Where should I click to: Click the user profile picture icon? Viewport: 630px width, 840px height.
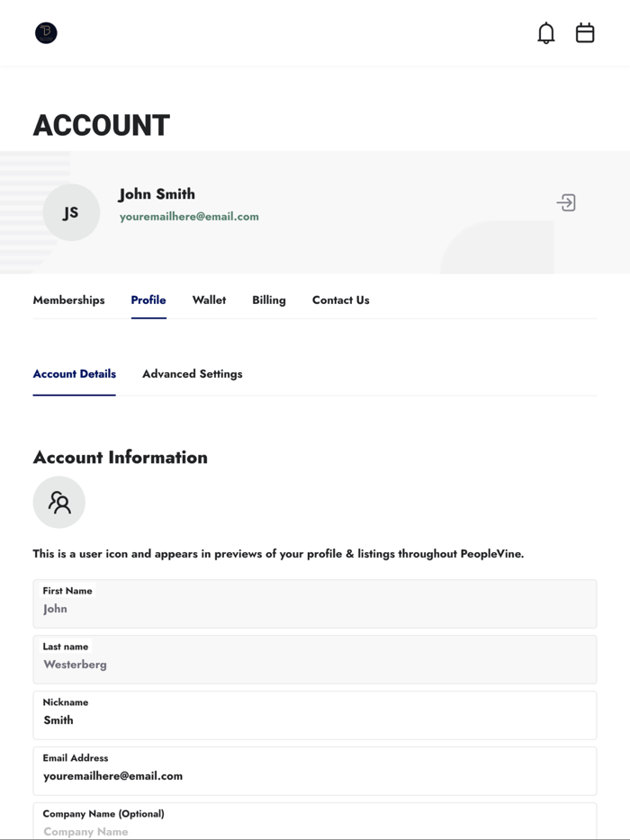tap(59, 502)
